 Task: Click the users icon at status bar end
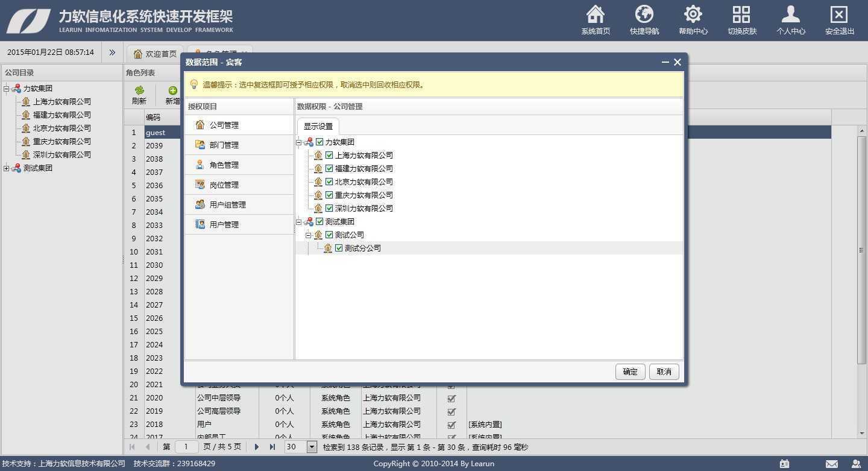pyautogui.click(x=857, y=464)
